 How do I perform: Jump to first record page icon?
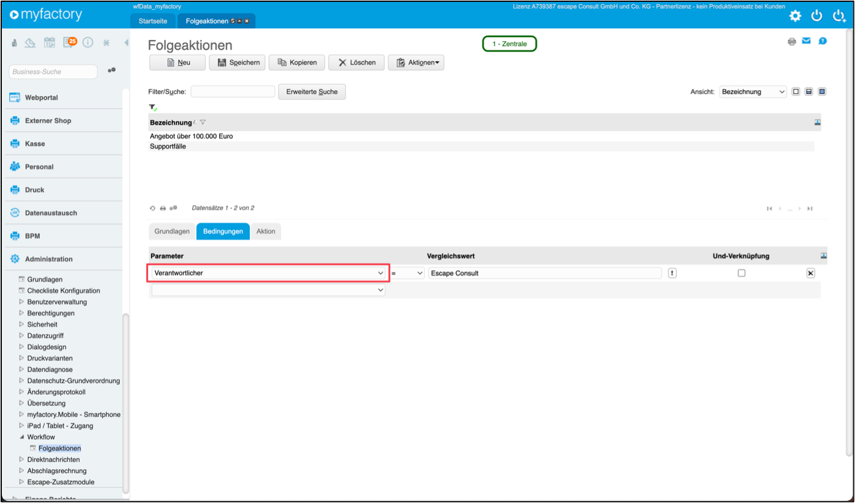click(769, 209)
